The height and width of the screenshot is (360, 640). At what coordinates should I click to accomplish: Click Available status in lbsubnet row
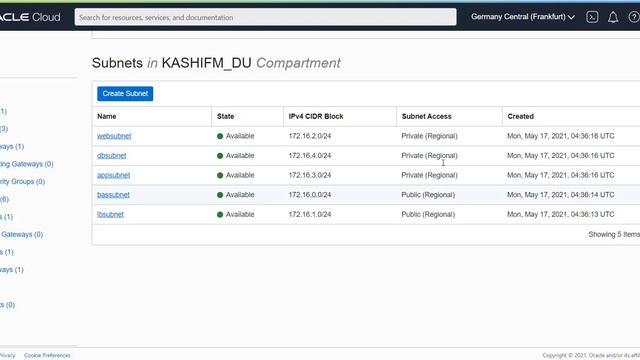point(236,214)
